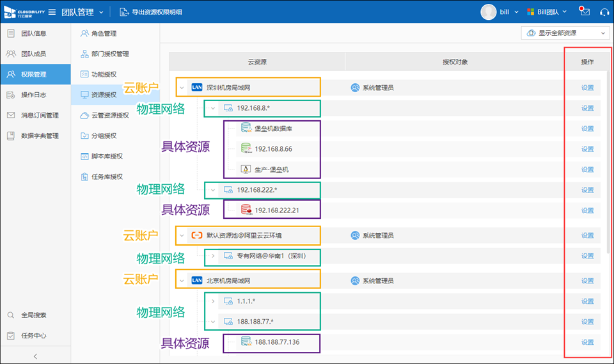The width and height of the screenshot is (614, 364).
Task: Click the hamburger menu icon beside 团队管理
Action: pyautogui.click(x=52, y=12)
